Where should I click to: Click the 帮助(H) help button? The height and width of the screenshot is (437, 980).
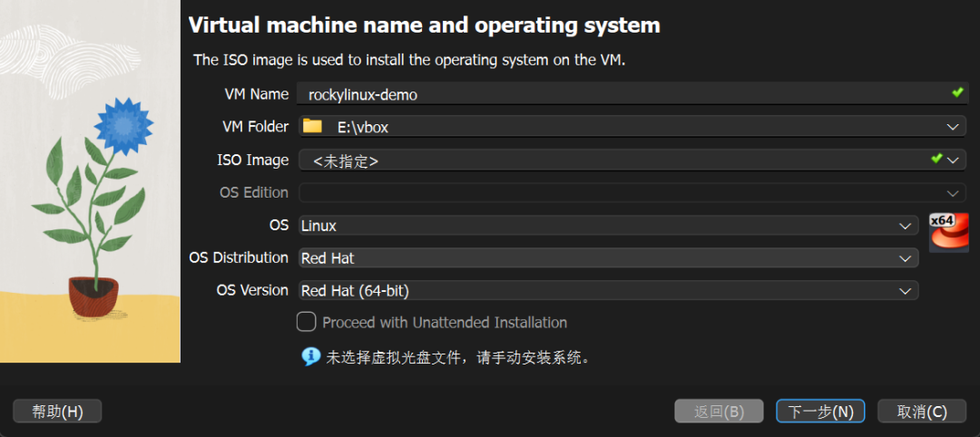coord(57,412)
